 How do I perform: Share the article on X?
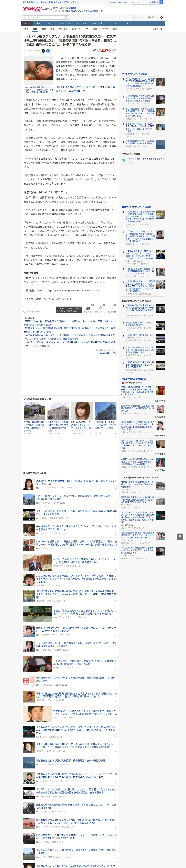pos(43,51)
